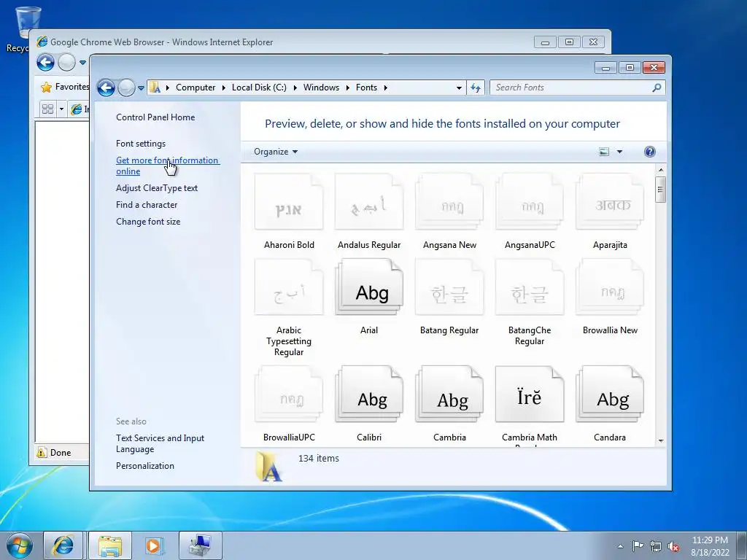Image resolution: width=747 pixels, height=560 pixels.
Task: Click the Favorites star in Internet Explorer
Action: (x=46, y=87)
